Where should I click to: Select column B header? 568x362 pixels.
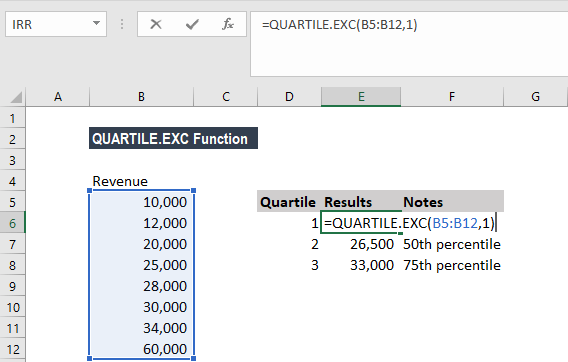click(141, 97)
